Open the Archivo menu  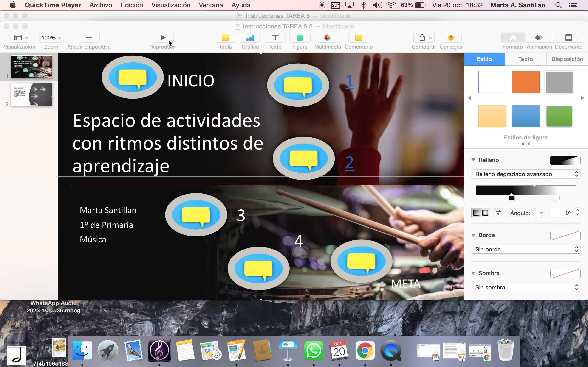pos(101,5)
